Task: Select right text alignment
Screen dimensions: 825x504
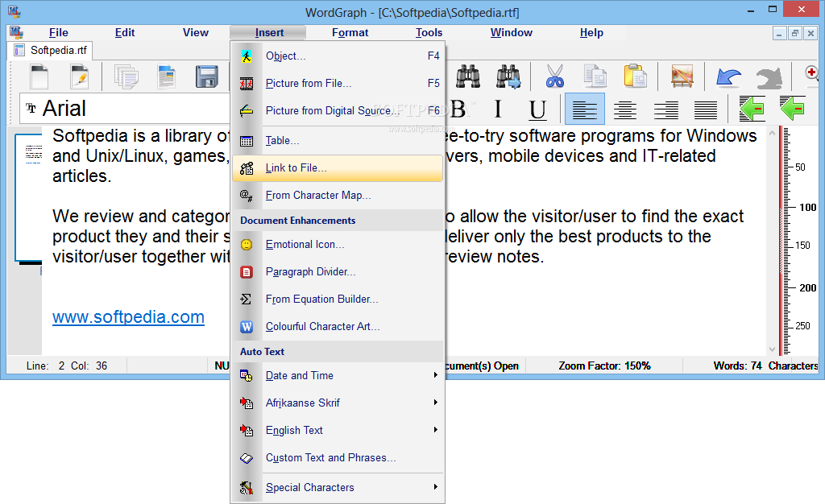Action: (665, 109)
